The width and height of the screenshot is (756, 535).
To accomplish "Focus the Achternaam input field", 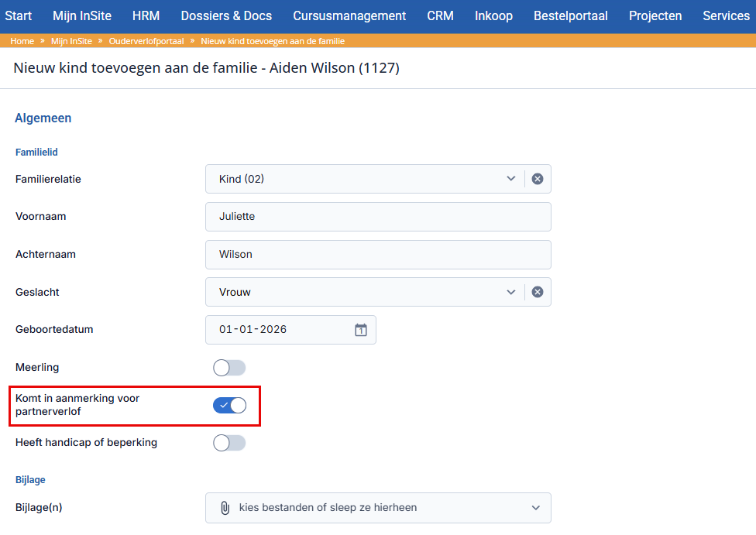I will tap(378, 255).
